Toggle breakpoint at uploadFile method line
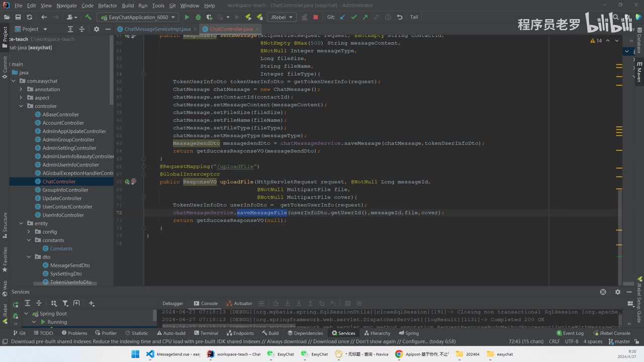644x362 pixels. 133,182
